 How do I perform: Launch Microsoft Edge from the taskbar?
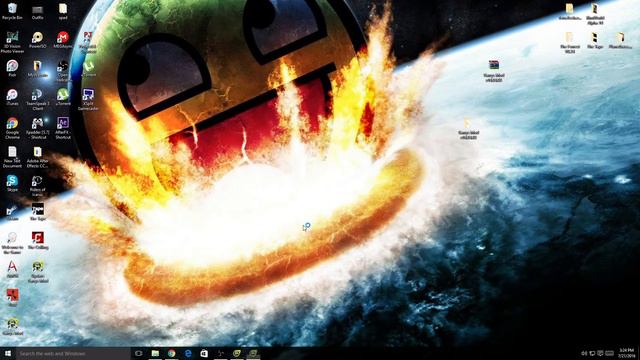click(188, 353)
